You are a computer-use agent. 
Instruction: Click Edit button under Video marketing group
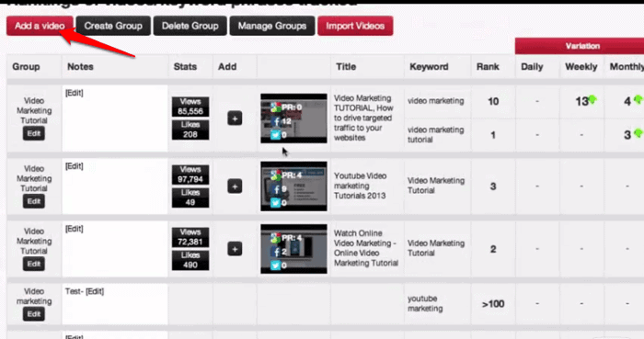point(34,314)
